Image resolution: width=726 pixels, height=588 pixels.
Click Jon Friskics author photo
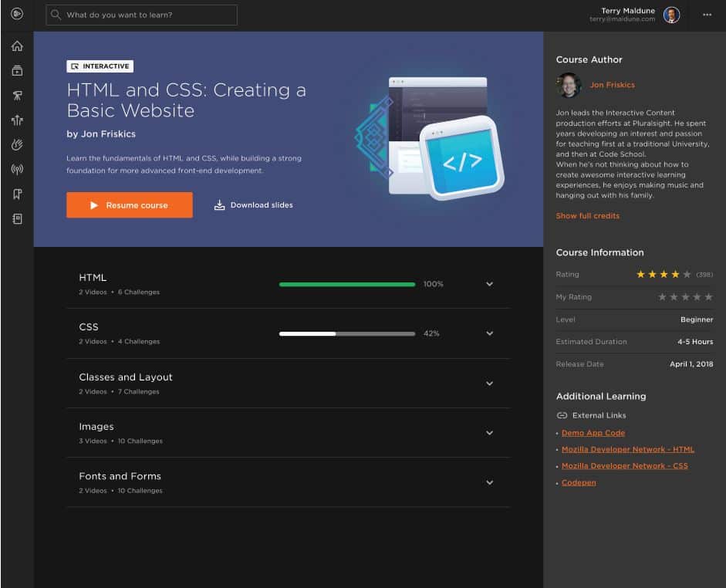[569, 85]
